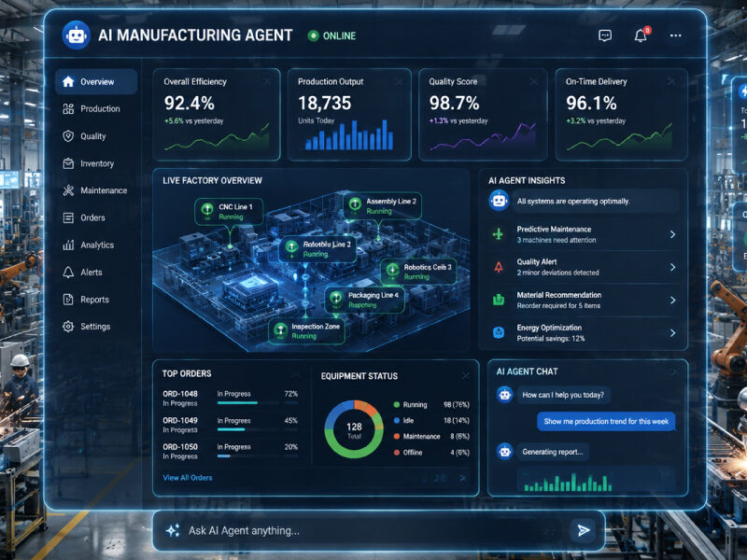The image size is (747, 560).
Task: Send the message with the arrow button
Action: click(x=583, y=530)
